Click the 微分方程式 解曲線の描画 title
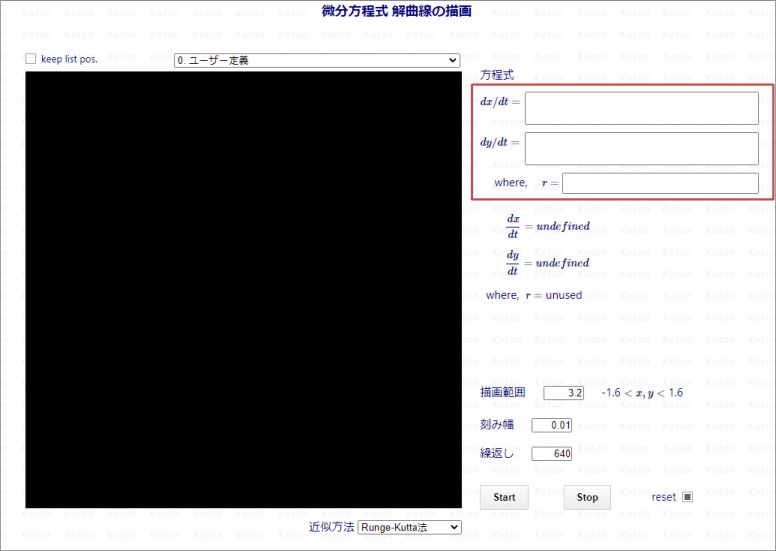 [396, 11]
